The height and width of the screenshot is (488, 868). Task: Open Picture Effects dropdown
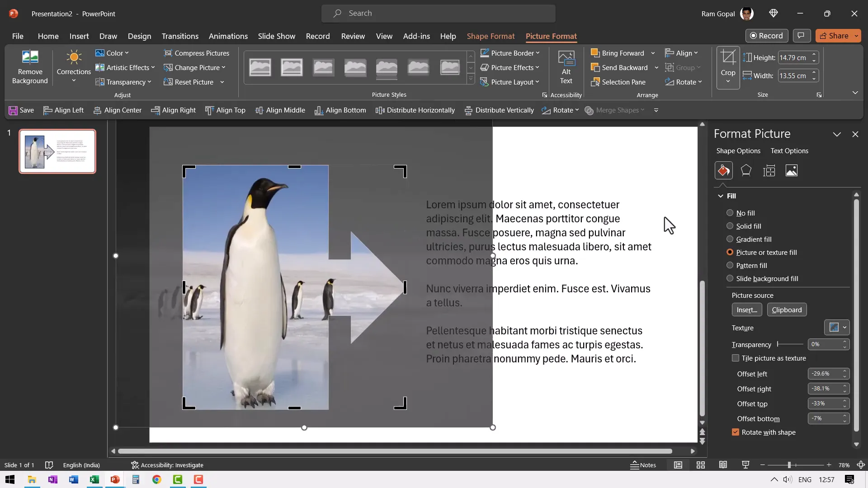510,67
